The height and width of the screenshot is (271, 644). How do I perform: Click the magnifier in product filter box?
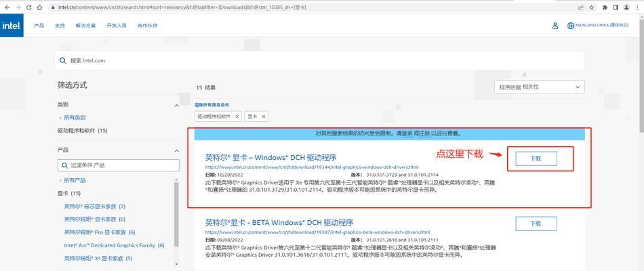pos(64,165)
